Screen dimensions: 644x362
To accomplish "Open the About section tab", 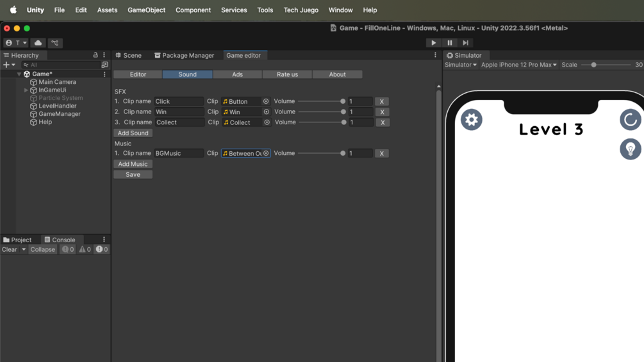I will pyautogui.click(x=337, y=74).
